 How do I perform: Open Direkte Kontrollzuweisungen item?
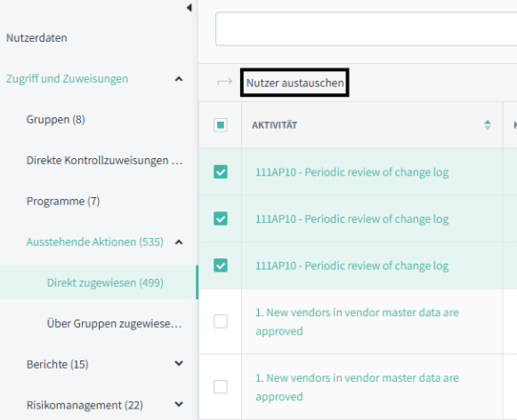click(105, 160)
